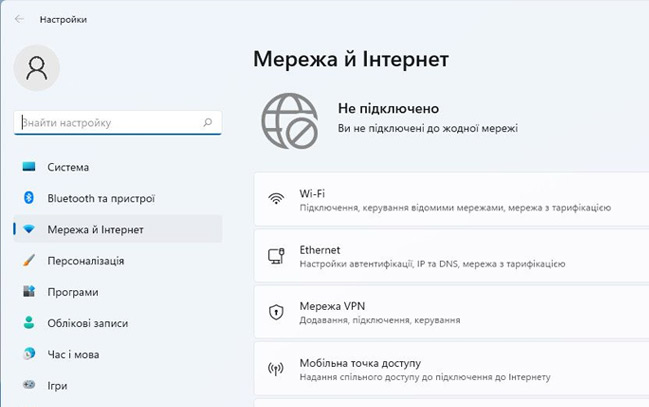The height and width of the screenshot is (407, 649).
Task: Click the Облікові записи person icon
Action: (x=29, y=323)
